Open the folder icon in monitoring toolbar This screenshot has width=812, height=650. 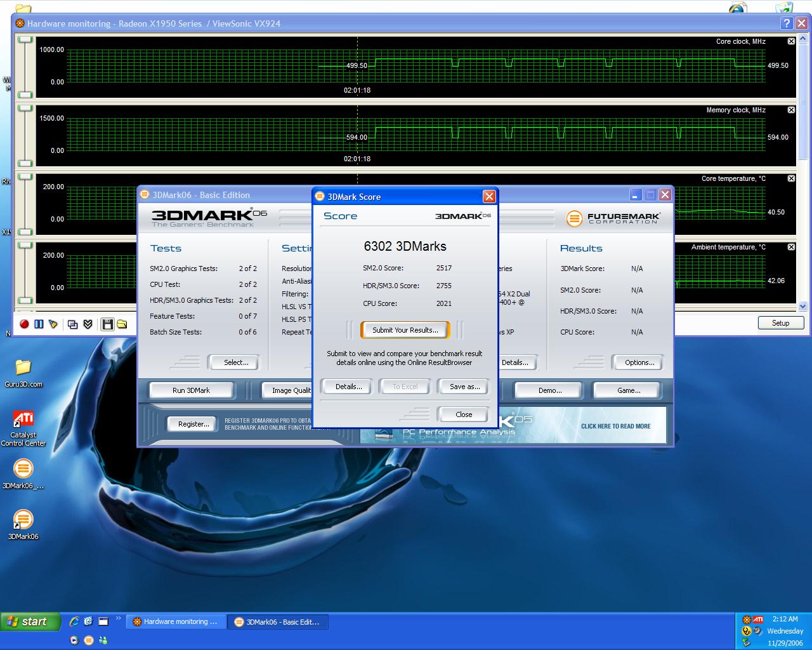click(x=122, y=324)
